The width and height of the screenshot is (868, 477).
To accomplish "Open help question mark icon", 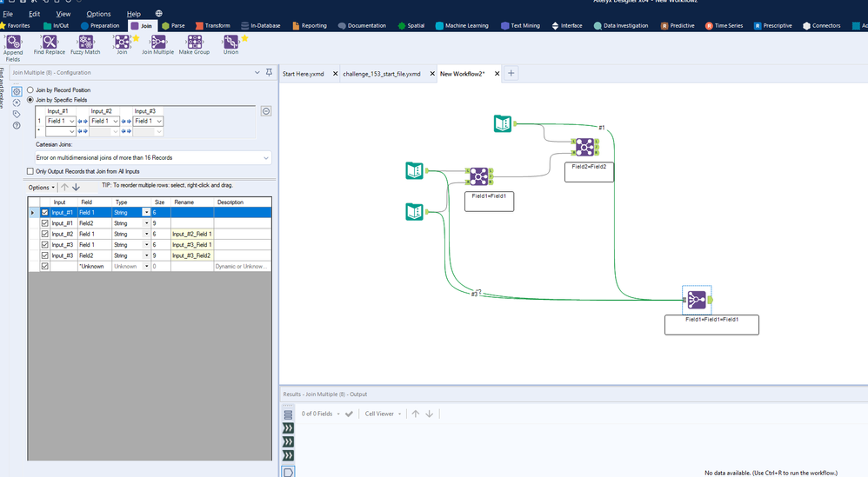I will pyautogui.click(x=17, y=125).
